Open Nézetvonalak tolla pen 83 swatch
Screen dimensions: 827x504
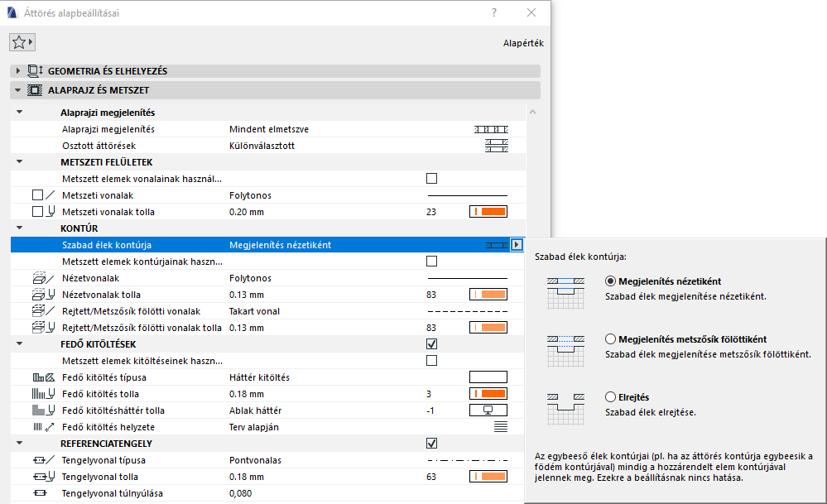point(488,294)
